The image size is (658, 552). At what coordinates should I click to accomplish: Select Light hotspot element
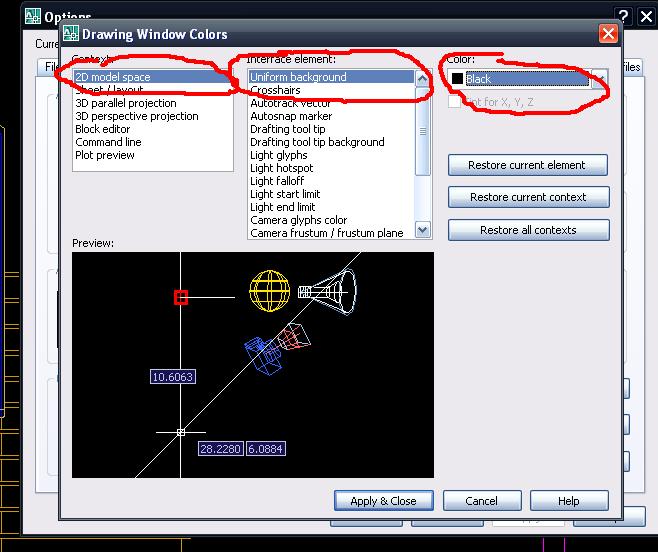pos(331,168)
